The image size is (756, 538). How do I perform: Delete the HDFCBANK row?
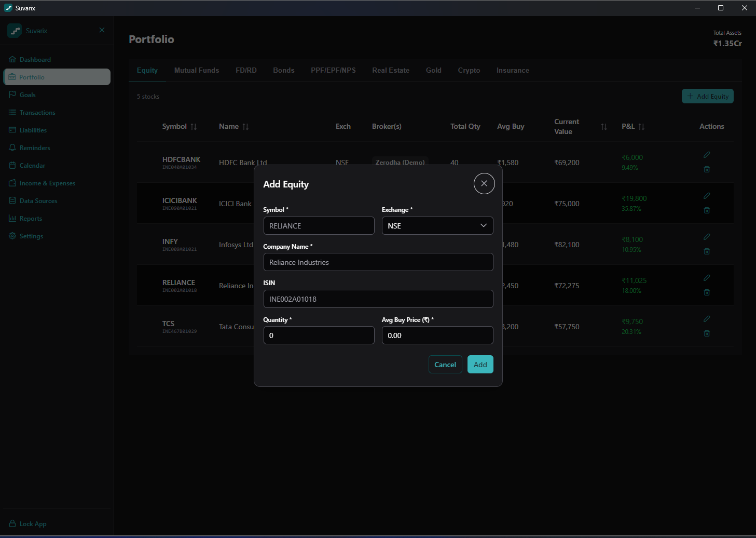point(707,169)
